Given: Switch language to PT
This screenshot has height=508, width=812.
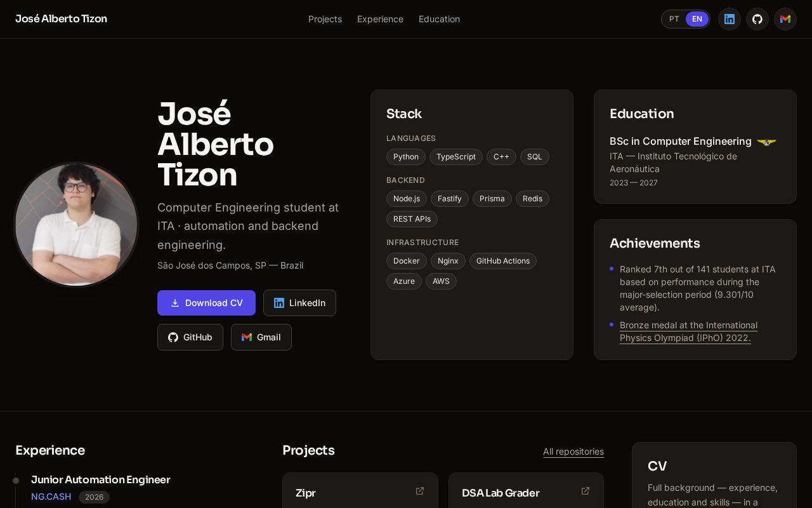Looking at the screenshot, I should (674, 19).
